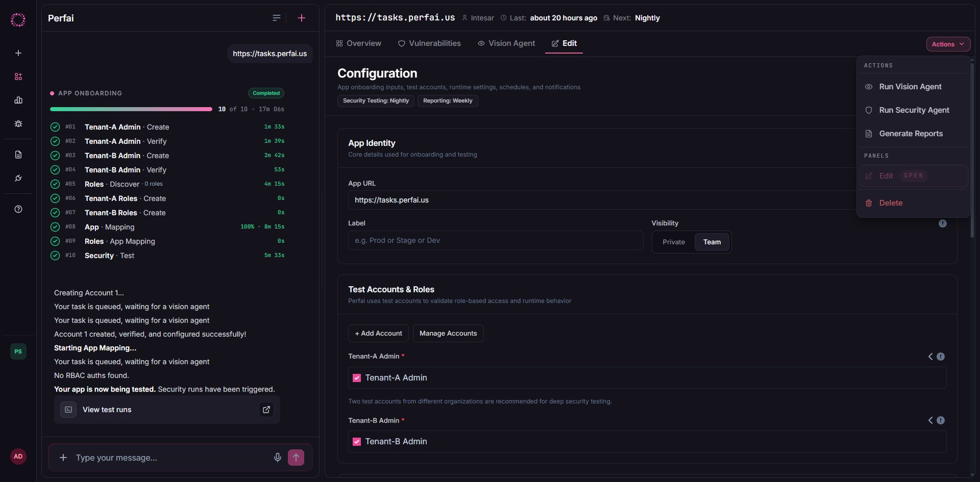Click the Label input field
This screenshot has width=980, height=482.
496,240
